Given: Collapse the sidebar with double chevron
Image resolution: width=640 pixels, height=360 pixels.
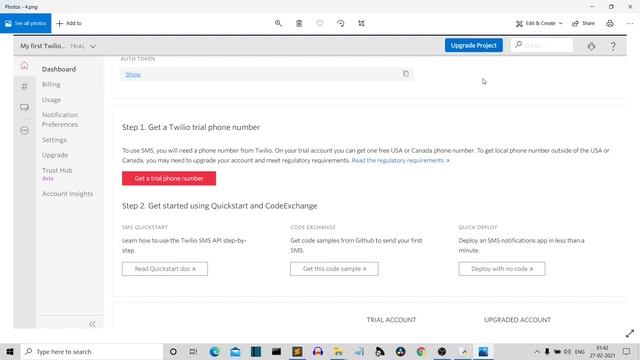Looking at the screenshot, I should 92,324.
